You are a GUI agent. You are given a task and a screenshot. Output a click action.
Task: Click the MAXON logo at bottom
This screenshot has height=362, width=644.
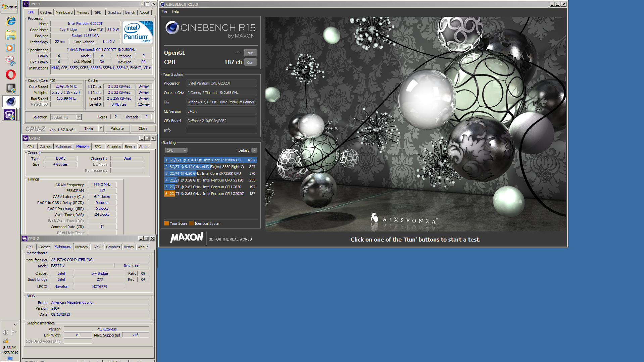(187, 238)
